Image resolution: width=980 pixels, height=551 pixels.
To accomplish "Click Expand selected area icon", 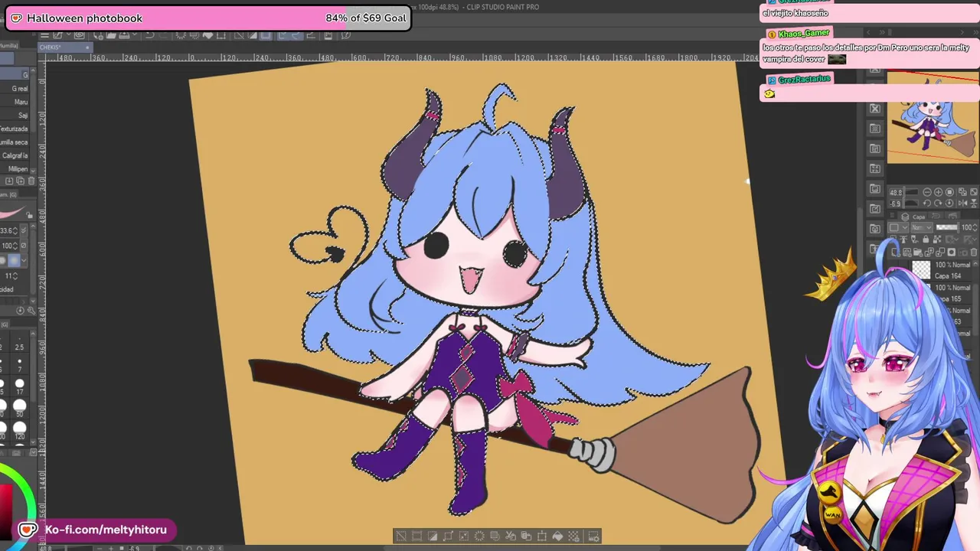I will [448, 536].
